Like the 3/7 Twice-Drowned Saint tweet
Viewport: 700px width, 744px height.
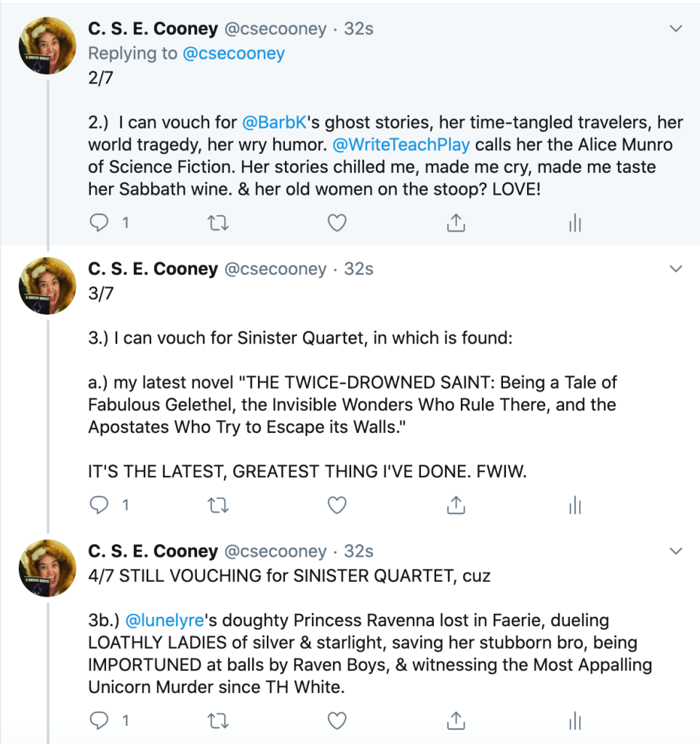(x=337, y=505)
